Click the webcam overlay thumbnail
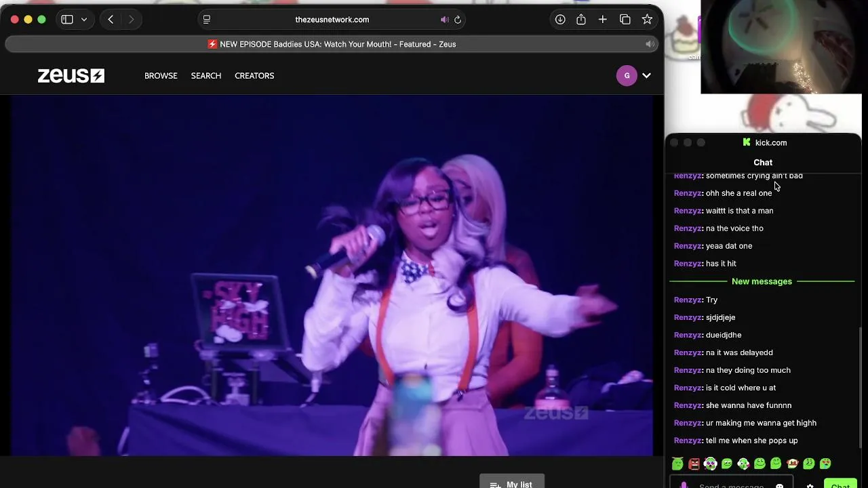868x488 pixels. [x=781, y=47]
